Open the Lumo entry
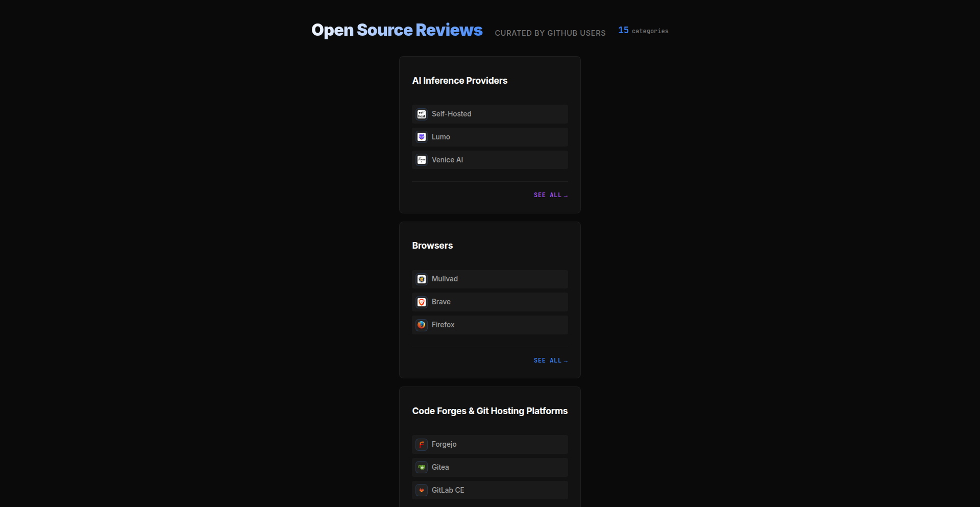Viewport: 980px width, 507px height. [490, 137]
